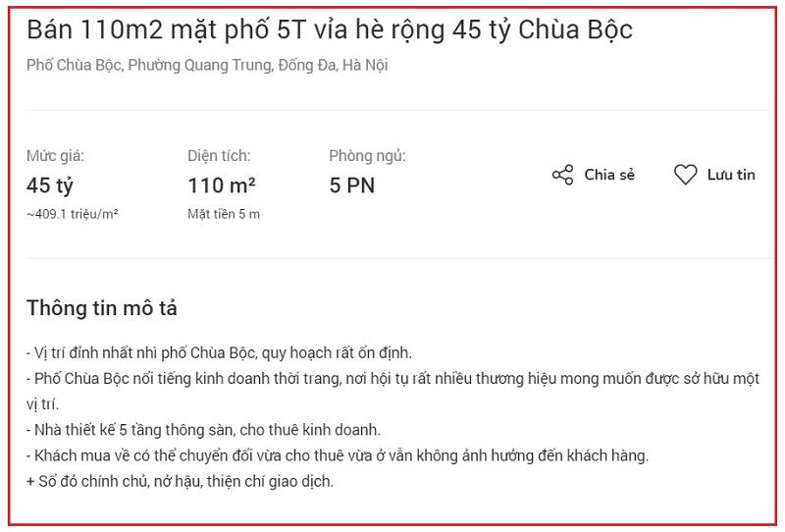Click the "Thông tin mô tả" heading
The height and width of the screenshot is (532, 785).
click(102, 308)
